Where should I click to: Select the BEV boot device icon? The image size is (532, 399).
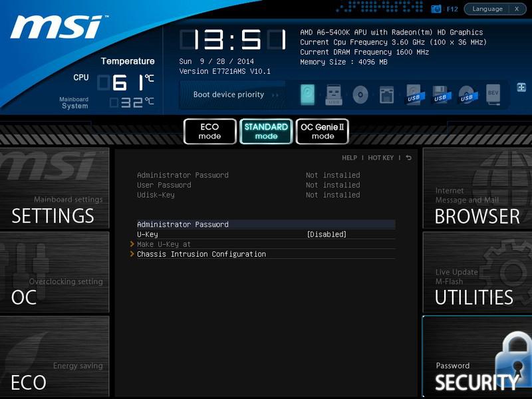pyautogui.click(x=493, y=94)
